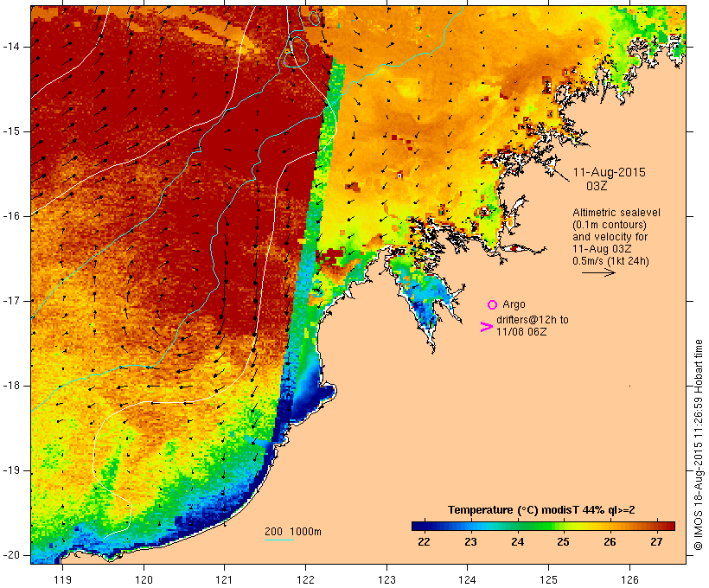Click the latitude axis label '-14'
Image resolution: width=709 pixels, height=588 pixels.
coord(11,47)
